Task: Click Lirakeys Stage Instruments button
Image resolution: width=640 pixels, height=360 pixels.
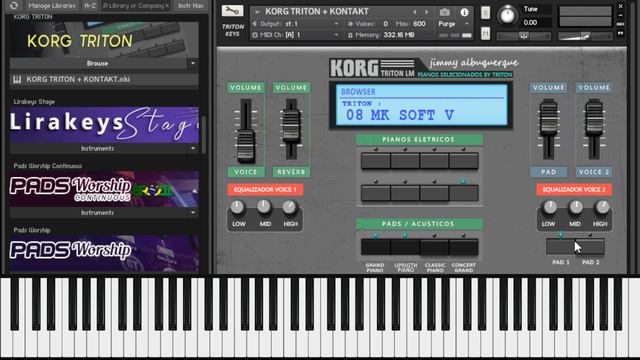Action: (x=98, y=149)
